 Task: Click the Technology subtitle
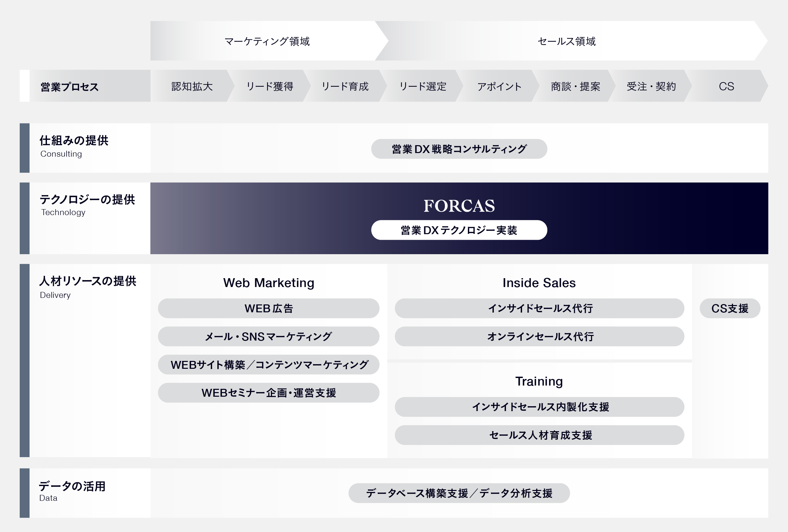pyautogui.click(x=63, y=212)
